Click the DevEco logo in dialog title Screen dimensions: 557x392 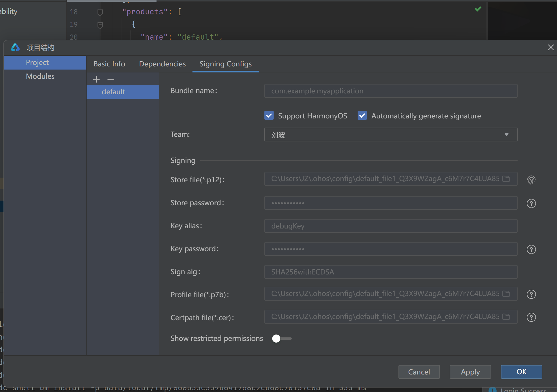[15, 47]
